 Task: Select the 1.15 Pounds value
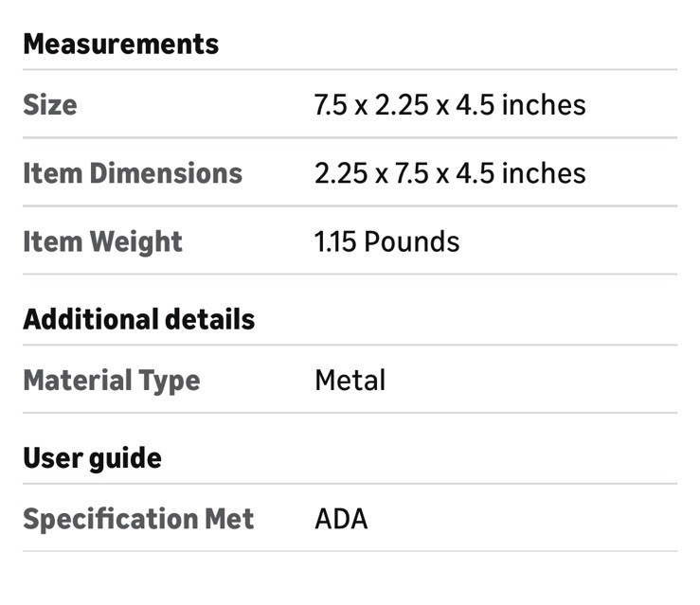[x=386, y=241]
